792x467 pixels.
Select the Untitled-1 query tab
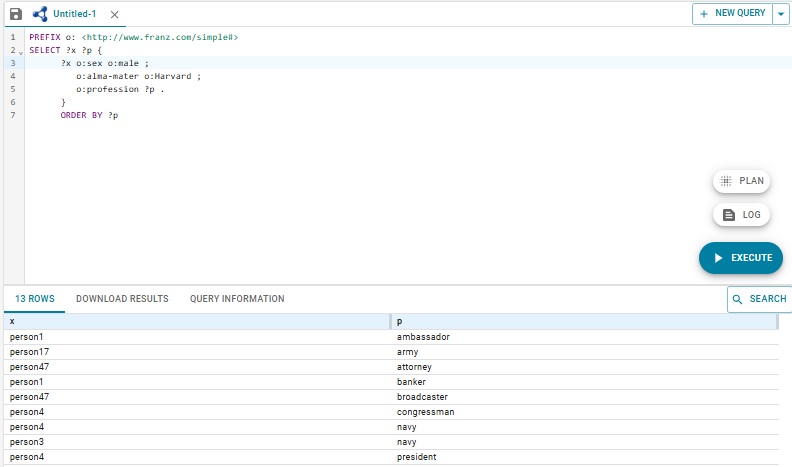click(73, 15)
